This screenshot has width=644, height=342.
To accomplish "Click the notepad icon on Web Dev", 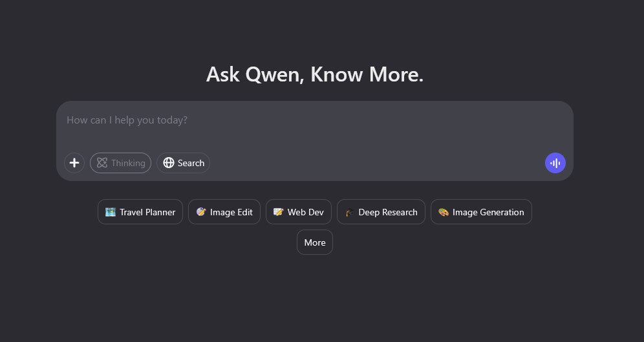I will click(279, 212).
